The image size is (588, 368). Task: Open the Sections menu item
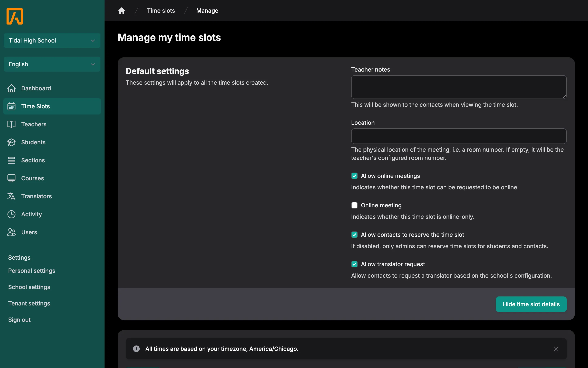[52, 160]
